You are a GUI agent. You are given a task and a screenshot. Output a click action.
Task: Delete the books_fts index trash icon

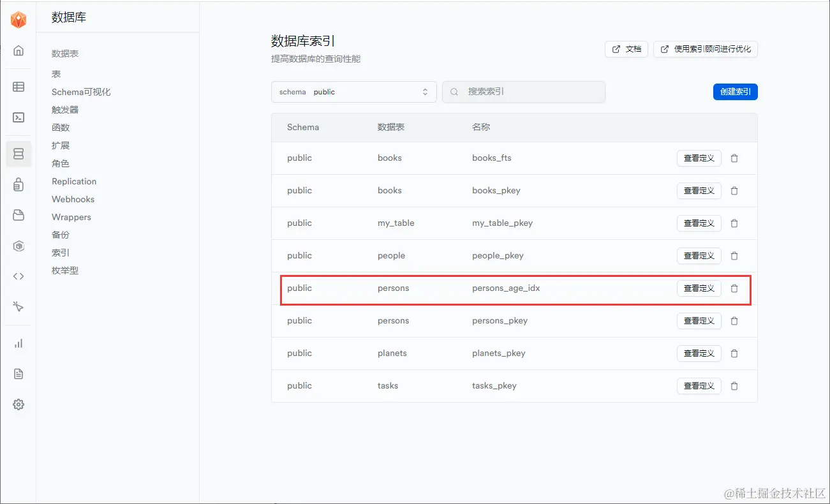pos(734,158)
